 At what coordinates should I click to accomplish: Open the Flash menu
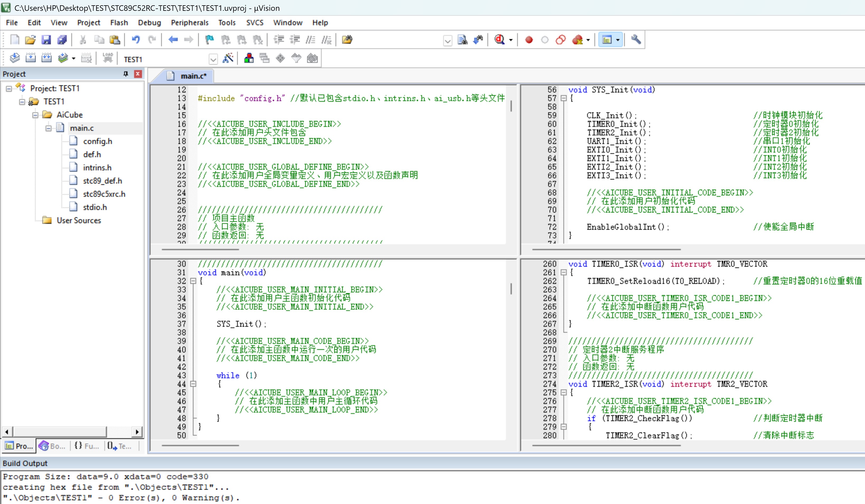[x=119, y=23]
